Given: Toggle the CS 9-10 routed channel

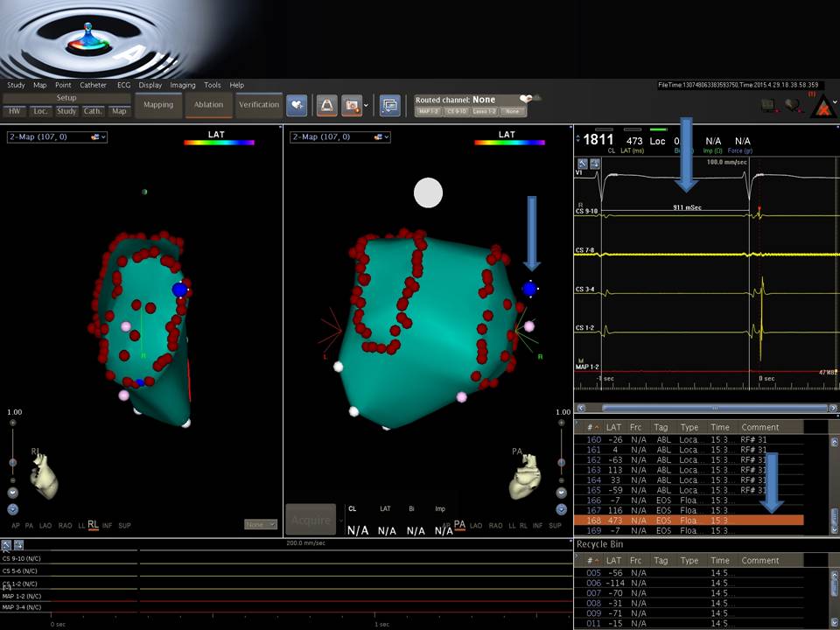Looking at the screenshot, I should [456, 112].
